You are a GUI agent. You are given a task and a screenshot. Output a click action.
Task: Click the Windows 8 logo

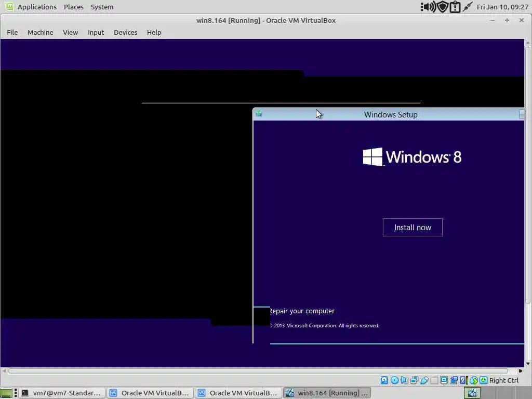(x=412, y=157)
